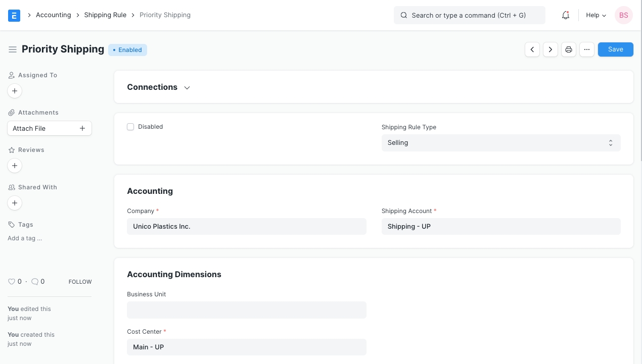This screenshot has height=364, width=642.
Task: Click the Business Unit input field
Action: tap(246, 310)
